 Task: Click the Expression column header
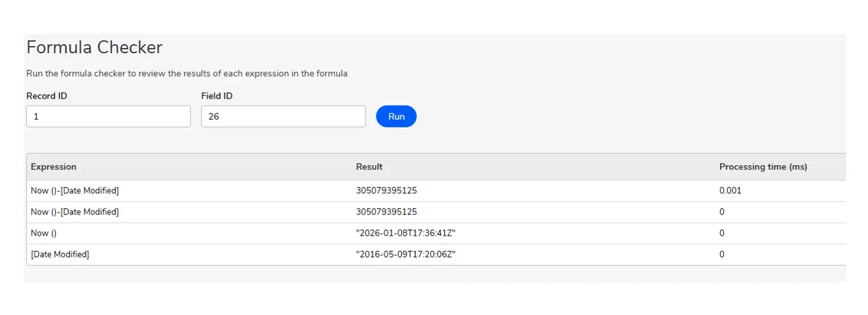tap(54, 166)
